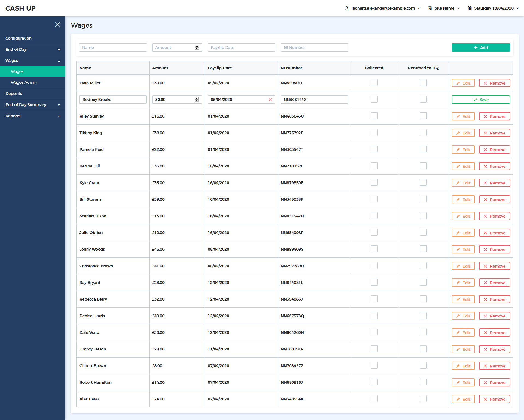Increment the Amount stepper in the add form
The image size is (524, 420).
pyautogui.click(x=197, y=46)
